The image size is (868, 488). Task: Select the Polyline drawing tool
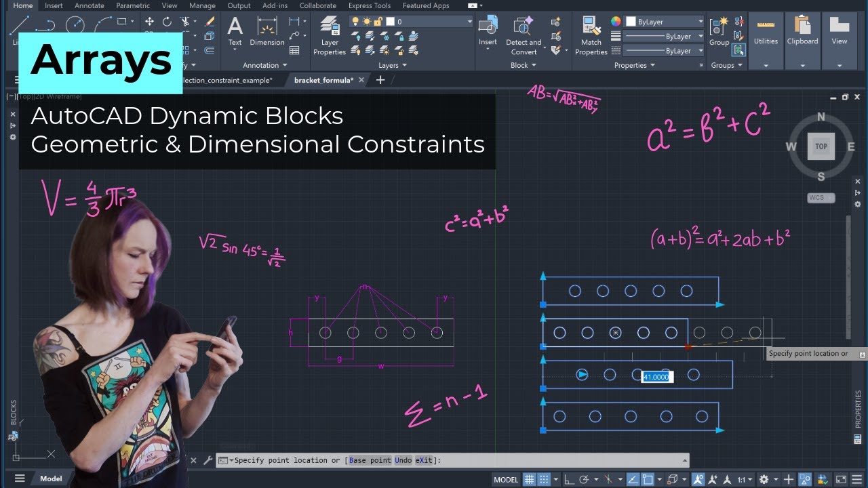pyautogui.click(x=45, y=25)
